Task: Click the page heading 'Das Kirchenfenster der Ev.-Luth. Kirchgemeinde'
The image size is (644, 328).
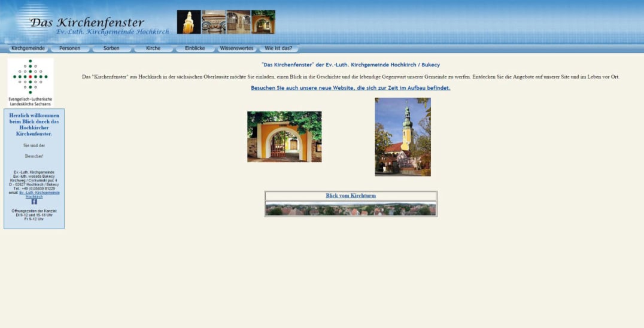Action: pyautogui.click(x=351, y=65)
